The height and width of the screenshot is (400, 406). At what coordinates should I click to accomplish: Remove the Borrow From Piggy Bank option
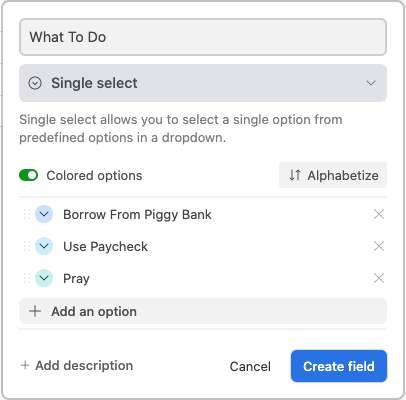click(379, 214)
